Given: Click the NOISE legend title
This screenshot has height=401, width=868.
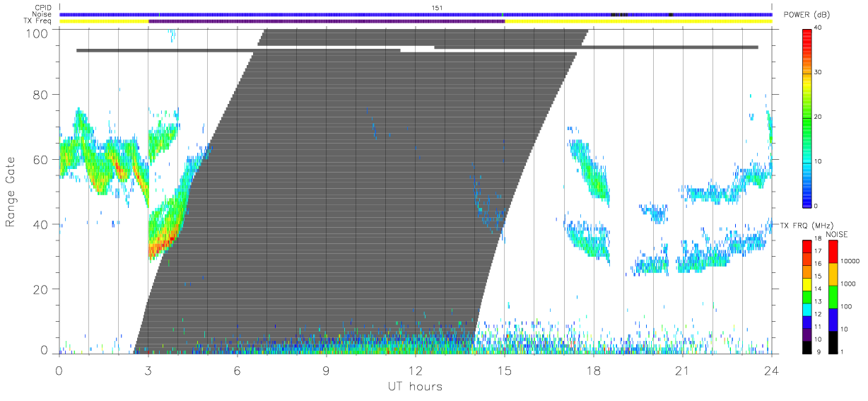Looking at the screenshot, I should coord(838,234).
